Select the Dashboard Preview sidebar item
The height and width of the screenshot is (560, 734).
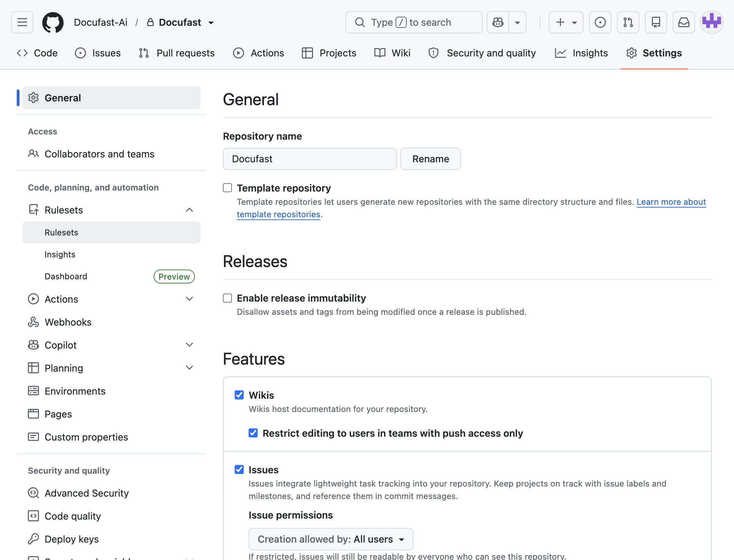(x=111, y=277)
